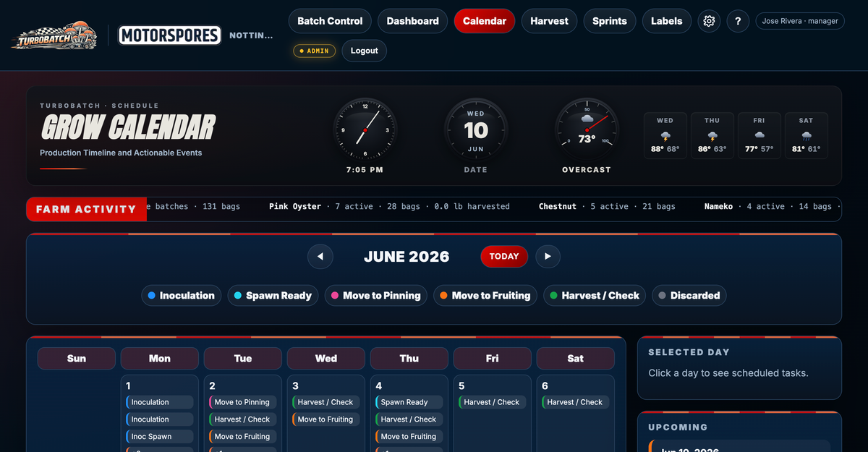This screenshot has width=868, height=452.
Task: Go to previous month arrow
Action: point(320,256)
